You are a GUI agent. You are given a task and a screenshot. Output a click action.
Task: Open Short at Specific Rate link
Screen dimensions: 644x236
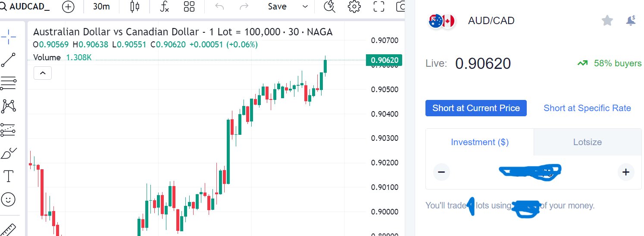click(587, 108)
